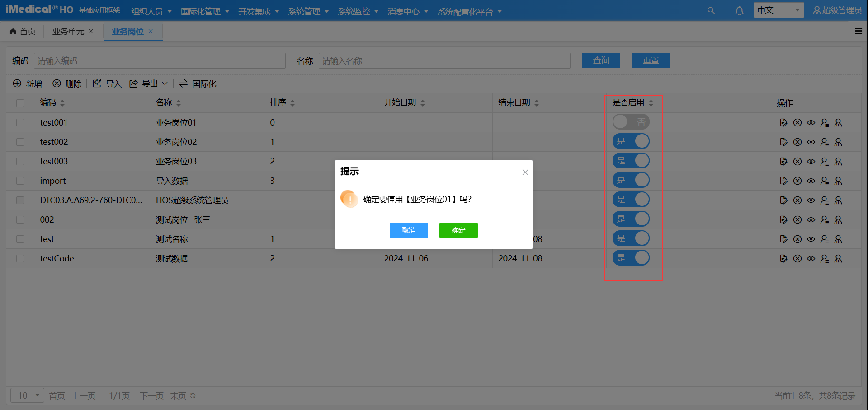
Task: Click the blue 查询 search button
Action: click(x=601, y=61)
